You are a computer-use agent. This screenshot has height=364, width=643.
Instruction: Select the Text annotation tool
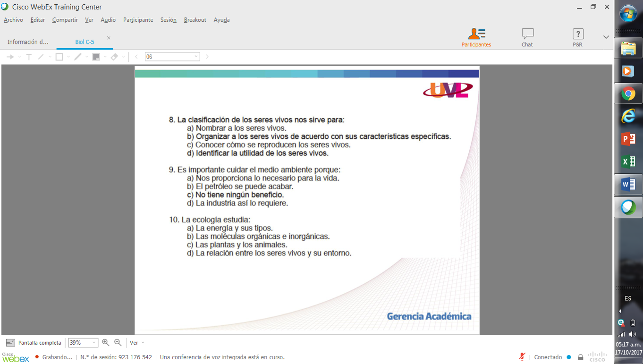click(29, 57)
